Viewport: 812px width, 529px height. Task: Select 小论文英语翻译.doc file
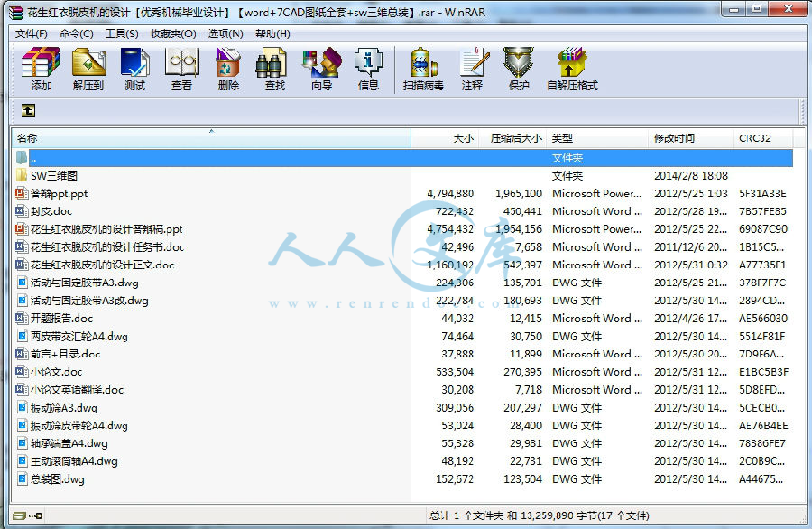(x=78, y=390)
